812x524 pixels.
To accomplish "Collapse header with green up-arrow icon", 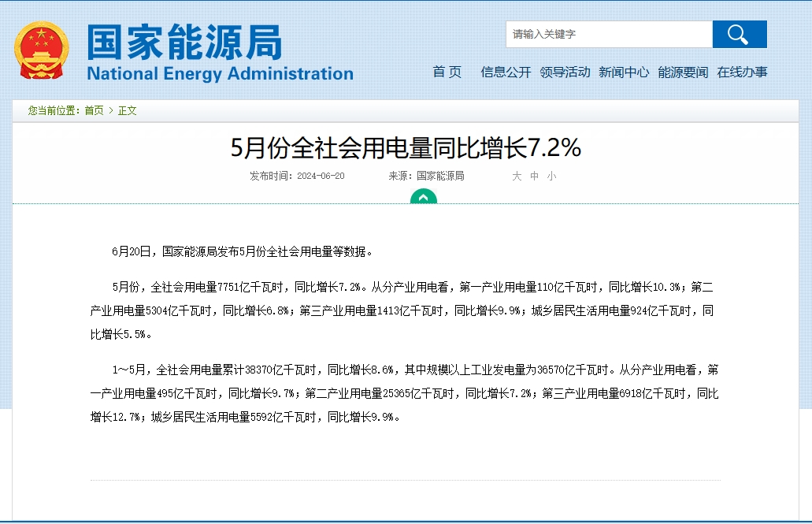I will 424,197.
